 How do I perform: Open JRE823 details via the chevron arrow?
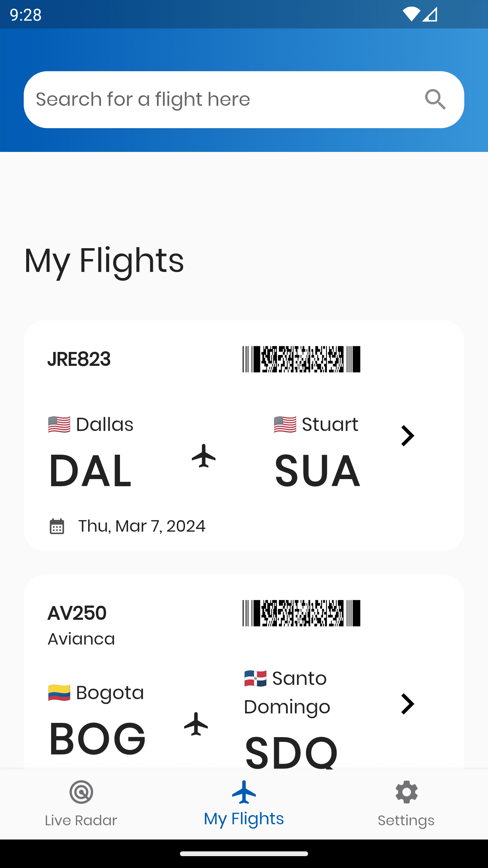pos(408,436)
